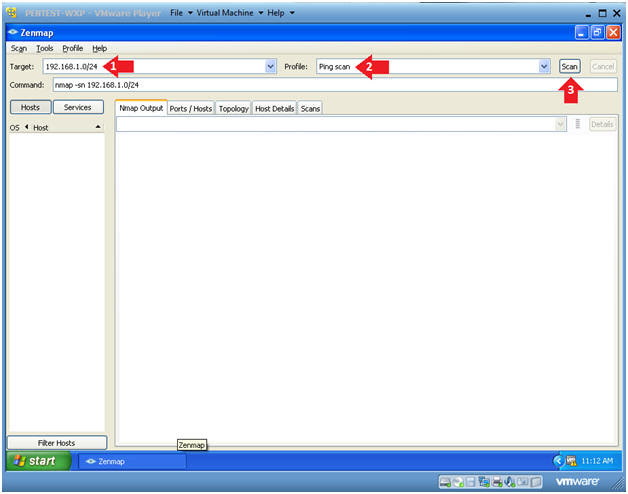Image resolution: width=628 pixels, height=494 pixels.
Task: Click the 11:12 AM taskbar clock
Action: tap(597, 461)
